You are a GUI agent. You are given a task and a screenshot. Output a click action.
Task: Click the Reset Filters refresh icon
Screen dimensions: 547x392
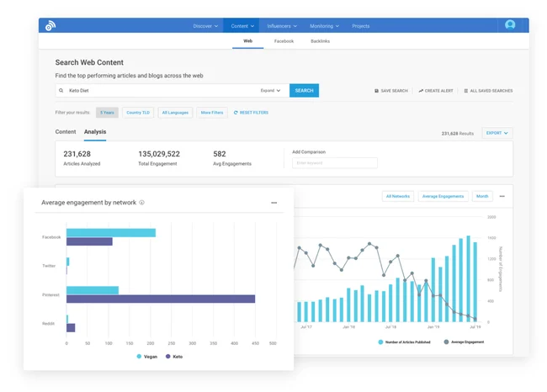[236, 112]
